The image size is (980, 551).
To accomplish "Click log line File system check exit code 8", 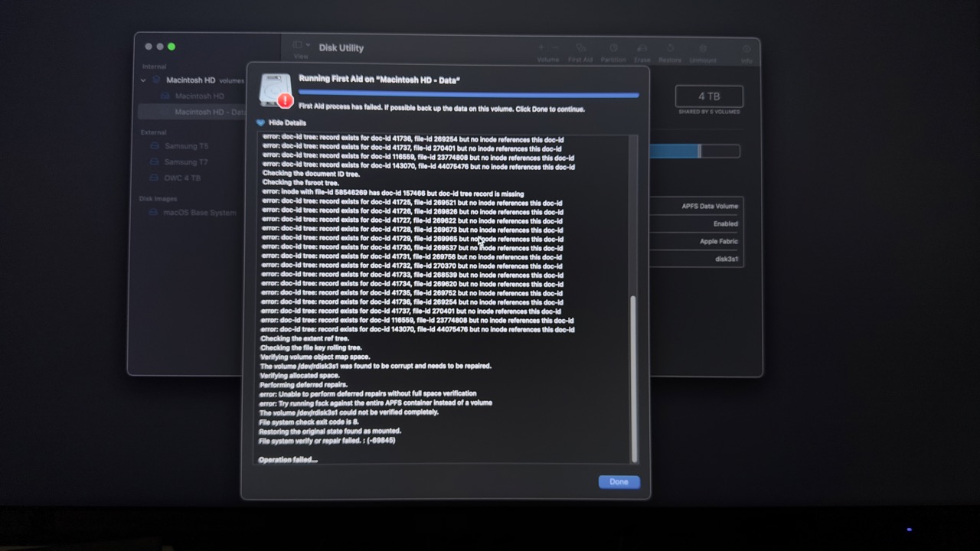I will tap(309, 422).
